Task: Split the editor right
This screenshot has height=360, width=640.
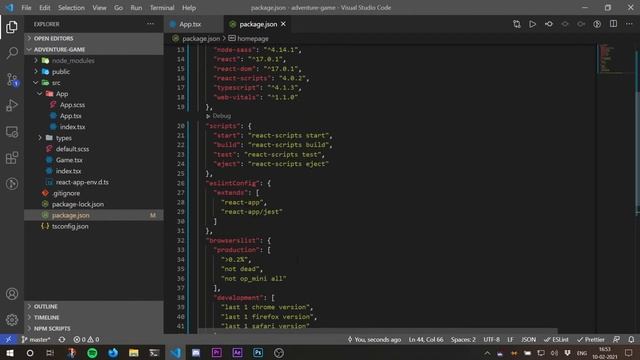Action: point(613,24)
